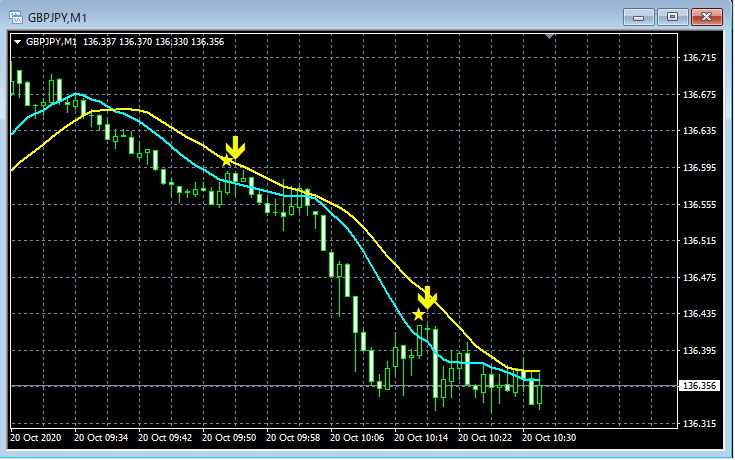Click the 20 Oct 09:42 time label
Image resolution: width=735 pixels, height=460 pixels.
coord(165,438)
